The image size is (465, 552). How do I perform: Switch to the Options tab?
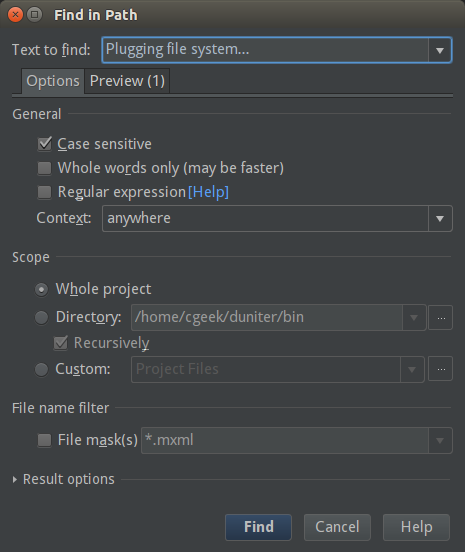click(53, 81)
